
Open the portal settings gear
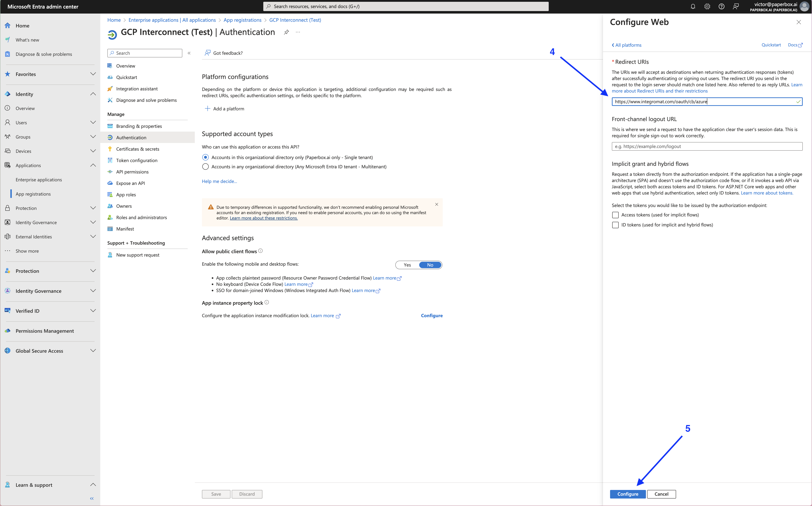(707, 6)
